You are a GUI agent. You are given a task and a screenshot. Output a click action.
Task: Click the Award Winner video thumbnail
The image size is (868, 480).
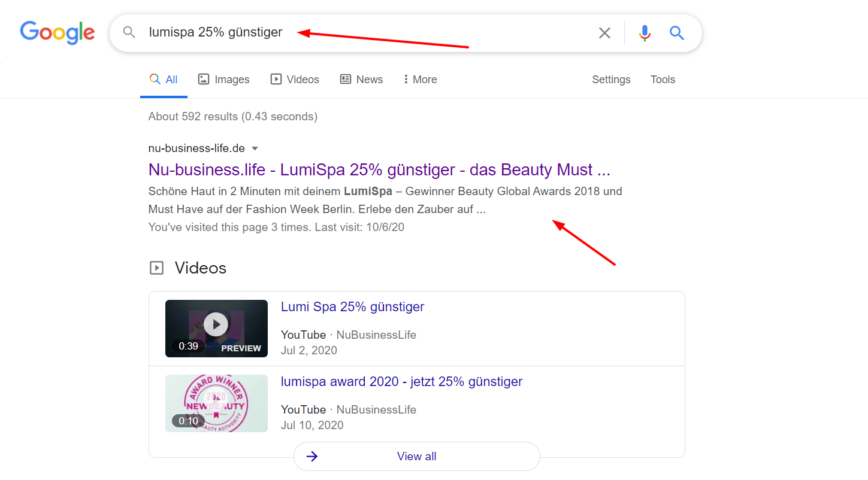[x=216, y=403]
